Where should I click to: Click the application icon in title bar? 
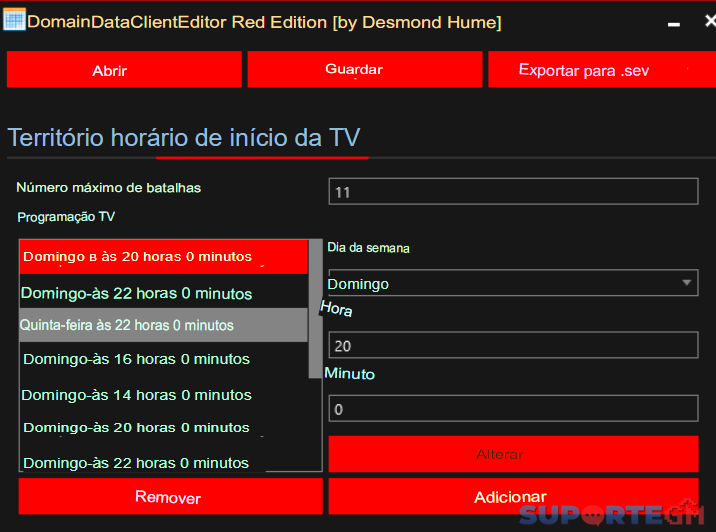[x=14, y=20]
